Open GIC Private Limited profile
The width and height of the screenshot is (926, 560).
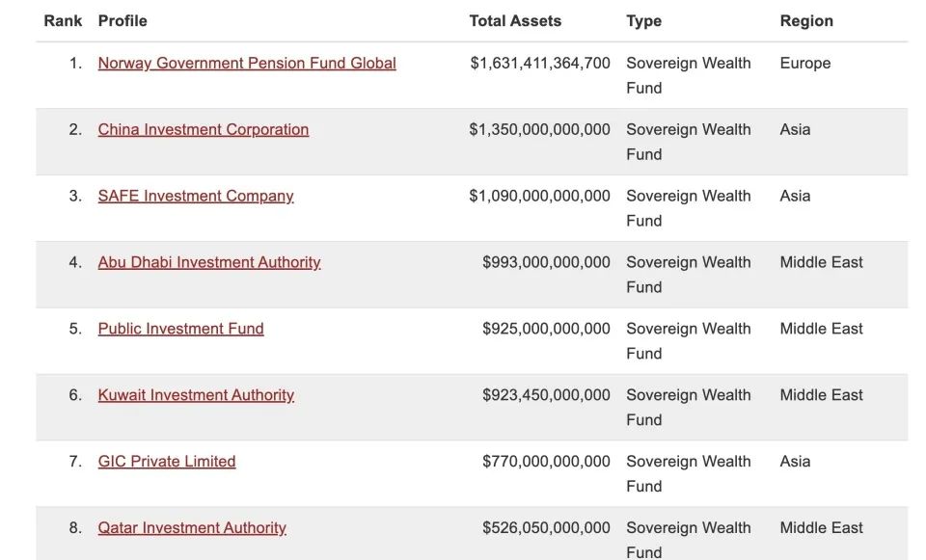pyautogui.click(x=167, y=463)
